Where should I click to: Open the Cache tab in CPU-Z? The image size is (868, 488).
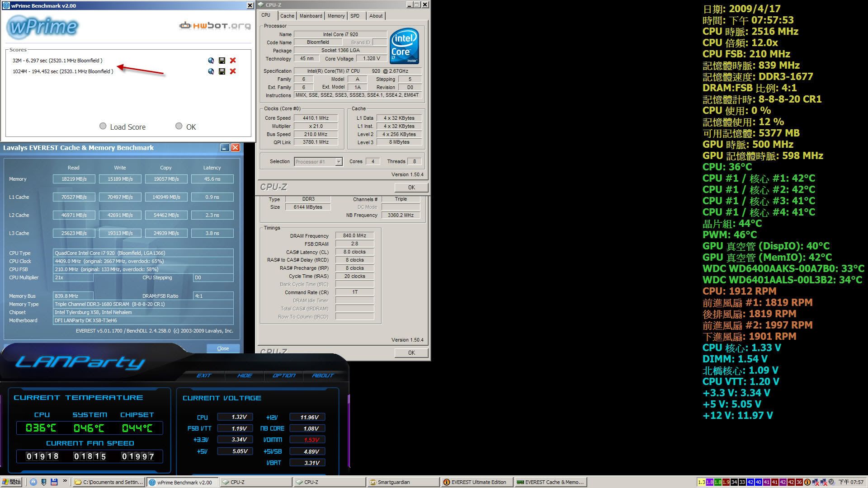pyautogui.click(x=287, y=16)
